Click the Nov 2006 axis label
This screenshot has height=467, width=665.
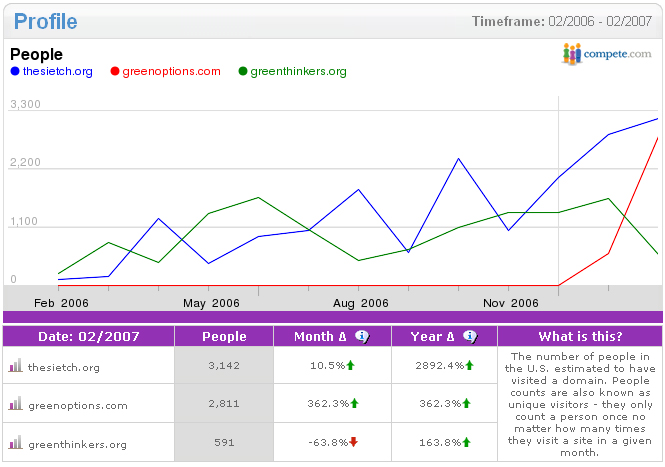pyautogui.click(x=511, y=303)
